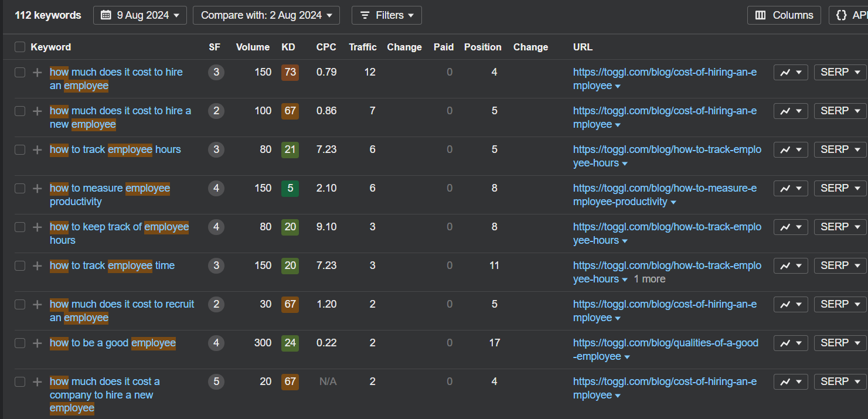
Task: Click KD badge 73
Action: (290, 72)
